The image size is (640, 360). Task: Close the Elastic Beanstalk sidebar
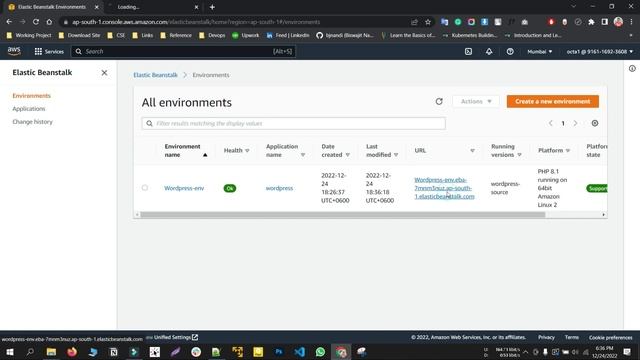(x=104, y=73)
